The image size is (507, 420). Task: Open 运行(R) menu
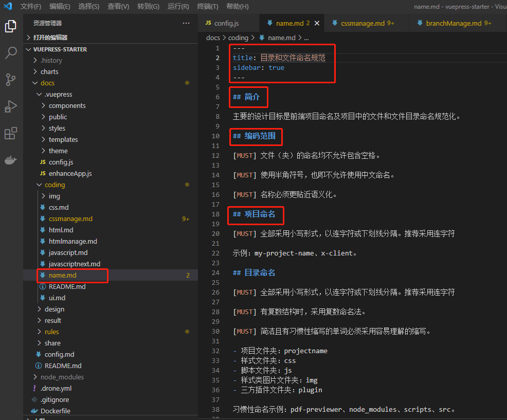(178, 6)
